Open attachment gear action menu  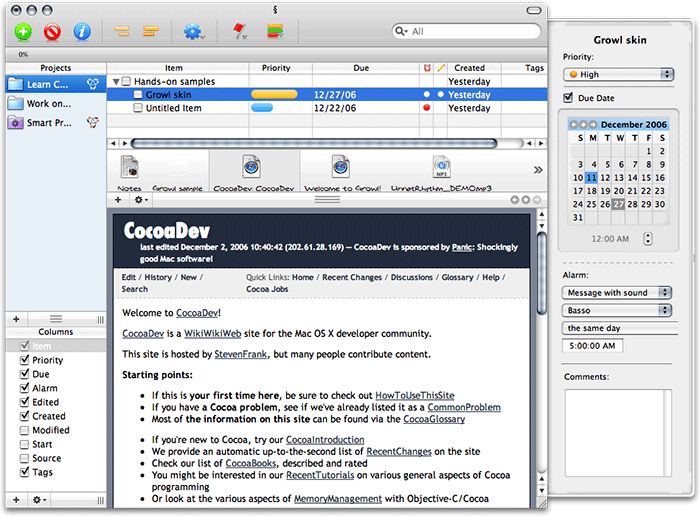[x=141, y=200]
